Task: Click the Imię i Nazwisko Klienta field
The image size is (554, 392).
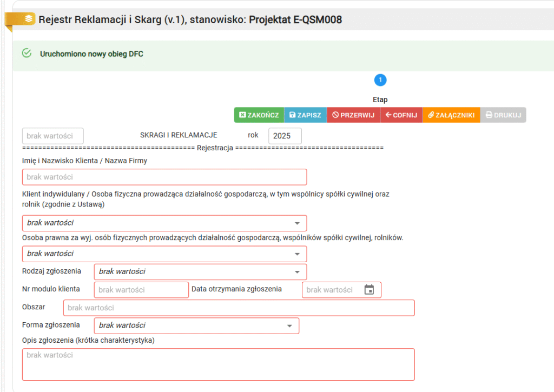Action: point(164,177)
